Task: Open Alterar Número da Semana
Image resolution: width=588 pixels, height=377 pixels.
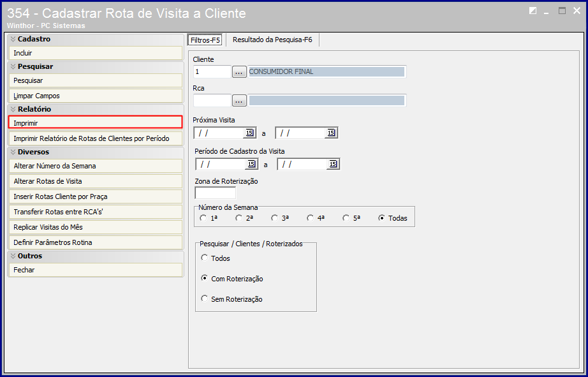Action: tap(95, 166)
